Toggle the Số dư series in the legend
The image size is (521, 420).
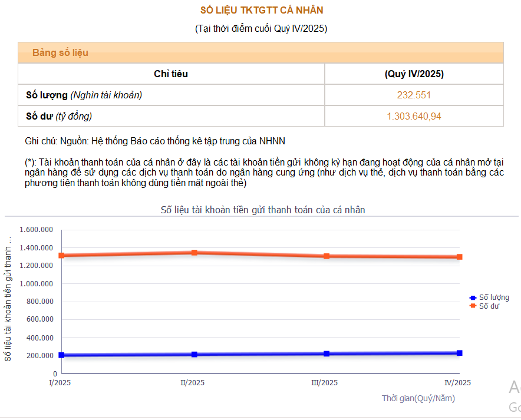tap(489, 306)
